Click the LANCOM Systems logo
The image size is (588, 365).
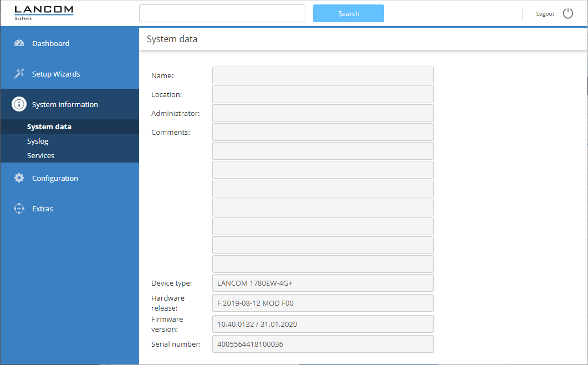pyautogui.click(x=44, y=13)
